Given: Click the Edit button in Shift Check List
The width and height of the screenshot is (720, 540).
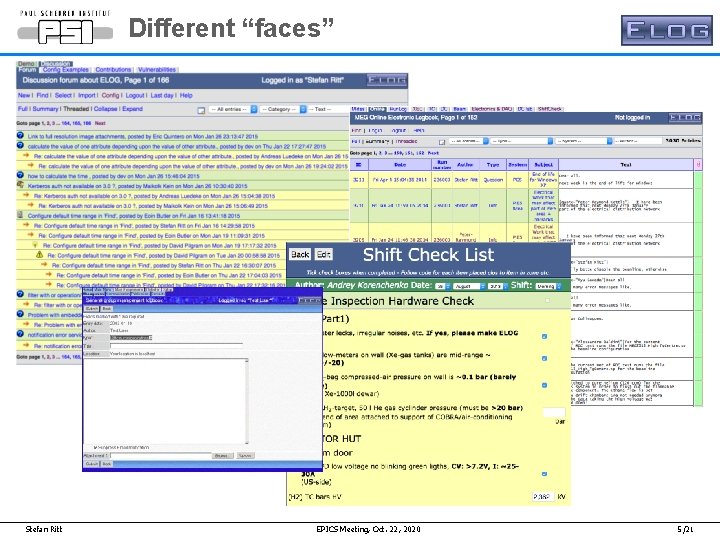Looking at the screenshot, I should click(323, 254).
